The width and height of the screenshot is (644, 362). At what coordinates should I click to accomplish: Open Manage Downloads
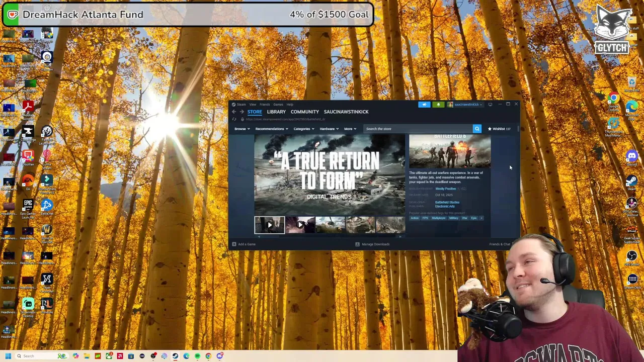point(372,244)
